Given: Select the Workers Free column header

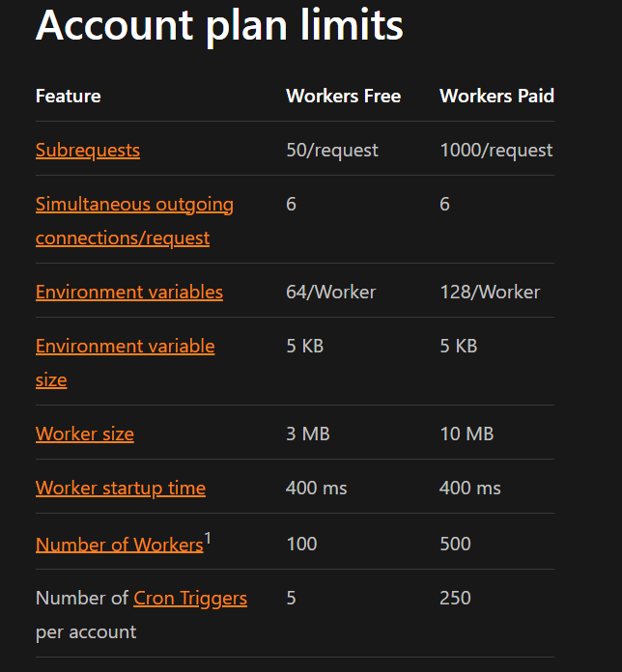Looking at the screenshot, I should coord(343,97).
